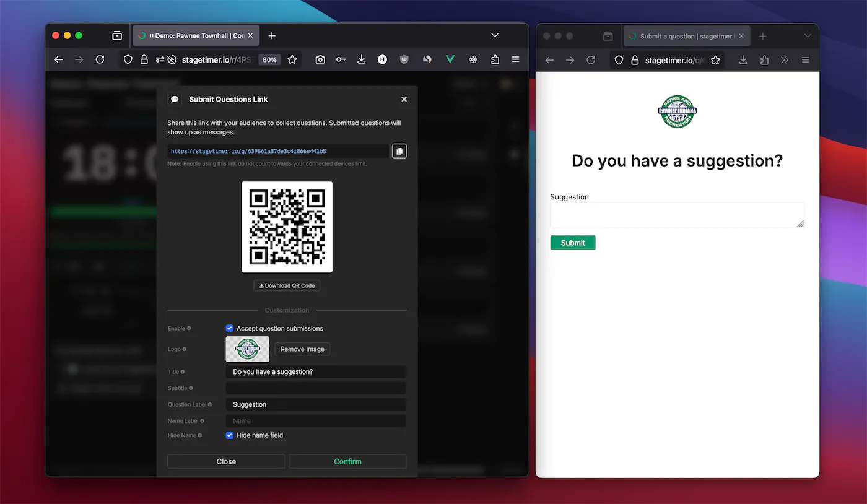Viewport: 867px width, 504px height.
Task: Uncheck Accept question submissions
Action: (x=229, y=328)
